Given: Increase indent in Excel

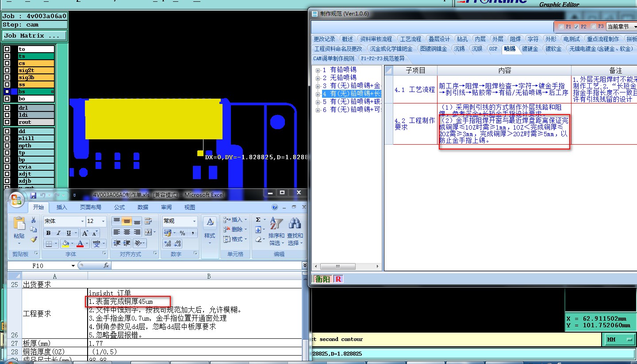Looking at the screenshot, I should 127,243.
